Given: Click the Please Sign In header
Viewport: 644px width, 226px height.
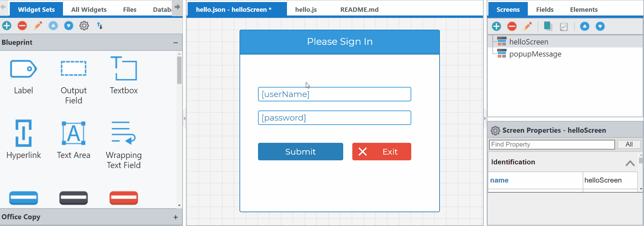Looking at the screenshot, I should pyautogui.click(x=340, y=42).
